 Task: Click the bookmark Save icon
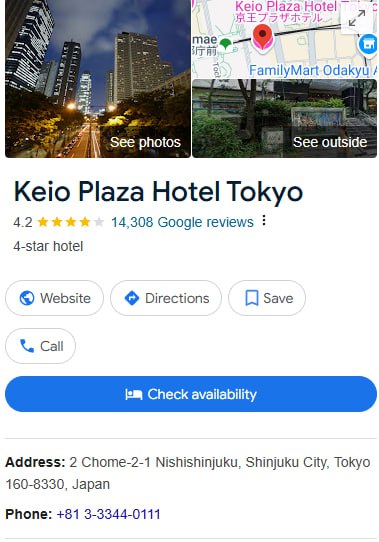click(x=252, y=298)
